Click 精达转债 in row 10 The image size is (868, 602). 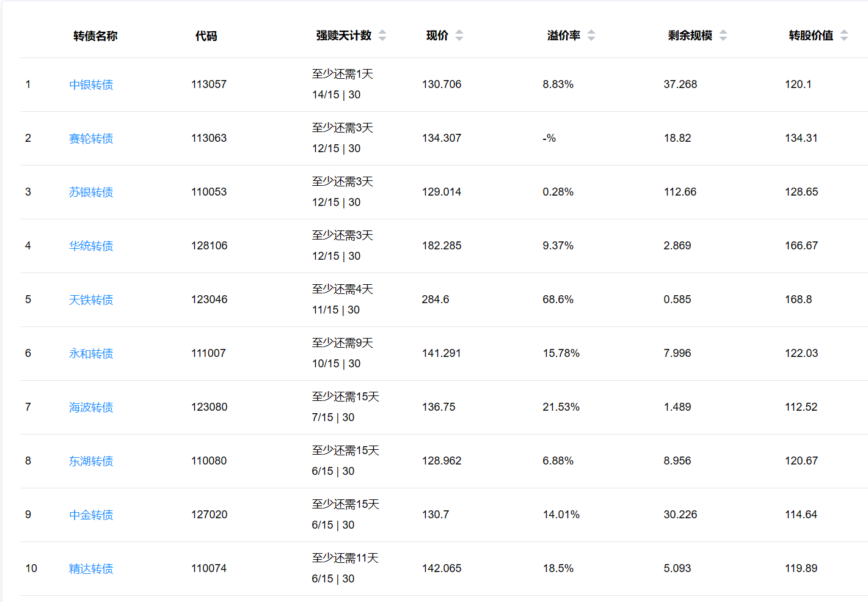pyautogui.click(x=91, y=569)
